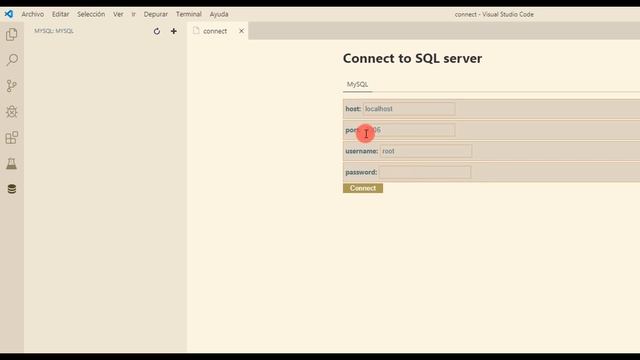Open the Depurar menu

tap(156, 14)
